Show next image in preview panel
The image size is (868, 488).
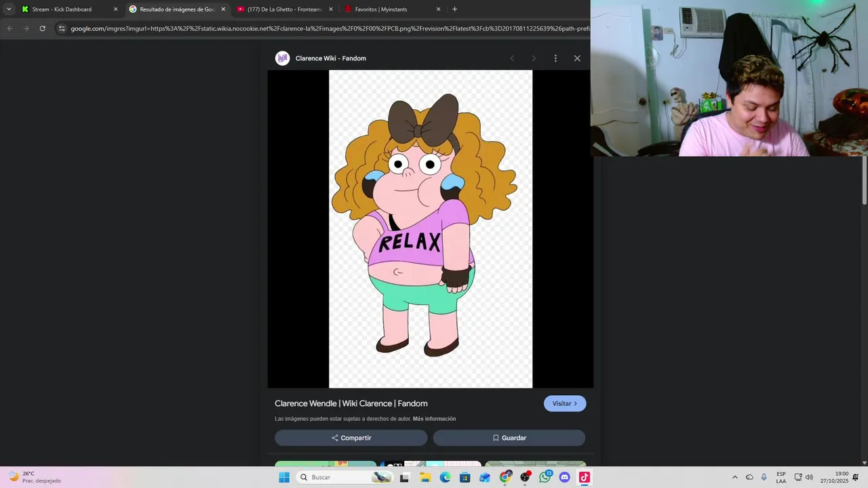click(534, 58)
